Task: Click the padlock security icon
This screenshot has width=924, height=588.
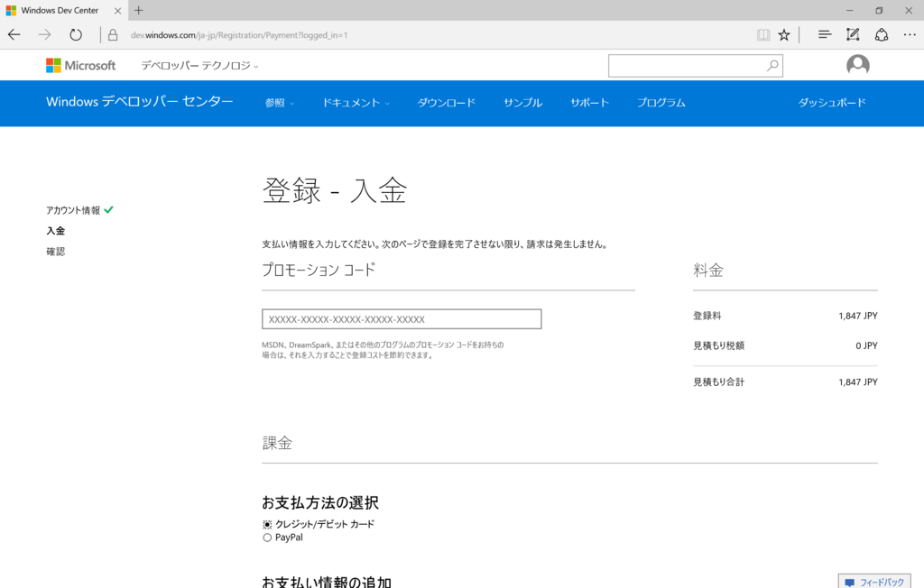Action: click(x=113, y=35)
